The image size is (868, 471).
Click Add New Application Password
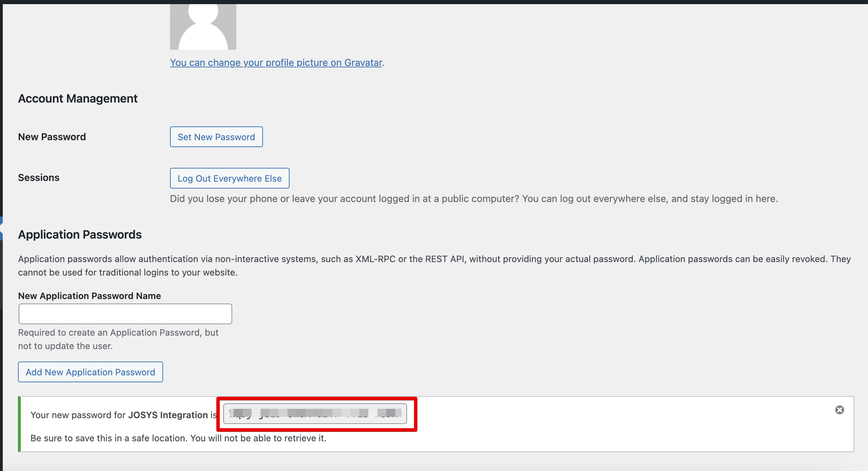click(90, 372)
